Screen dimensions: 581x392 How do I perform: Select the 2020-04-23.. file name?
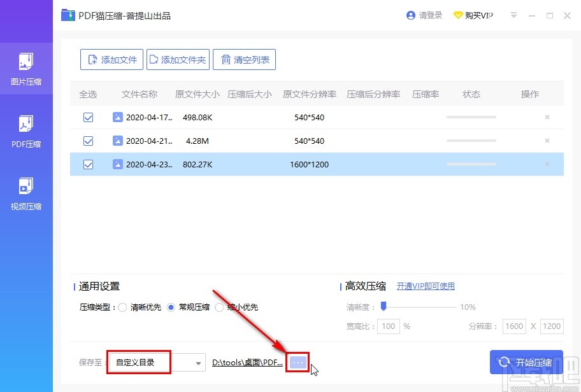pos(149,164)
